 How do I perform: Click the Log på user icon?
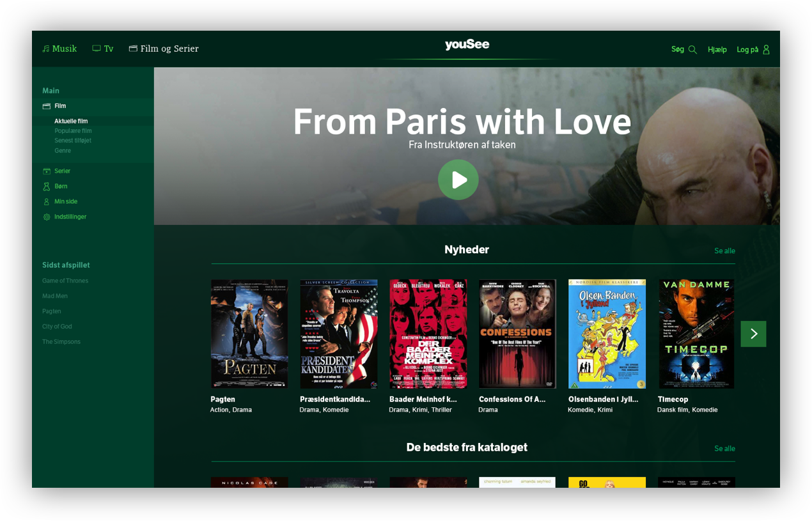pos(766,49)
